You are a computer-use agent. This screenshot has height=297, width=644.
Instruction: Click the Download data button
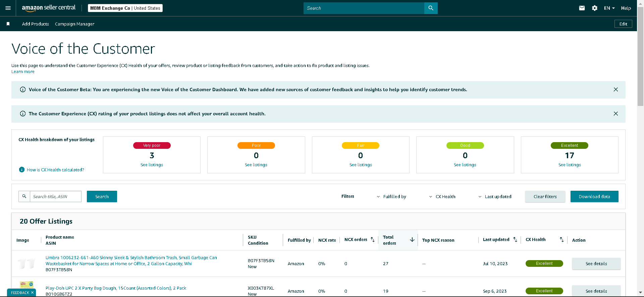point(594,196)
